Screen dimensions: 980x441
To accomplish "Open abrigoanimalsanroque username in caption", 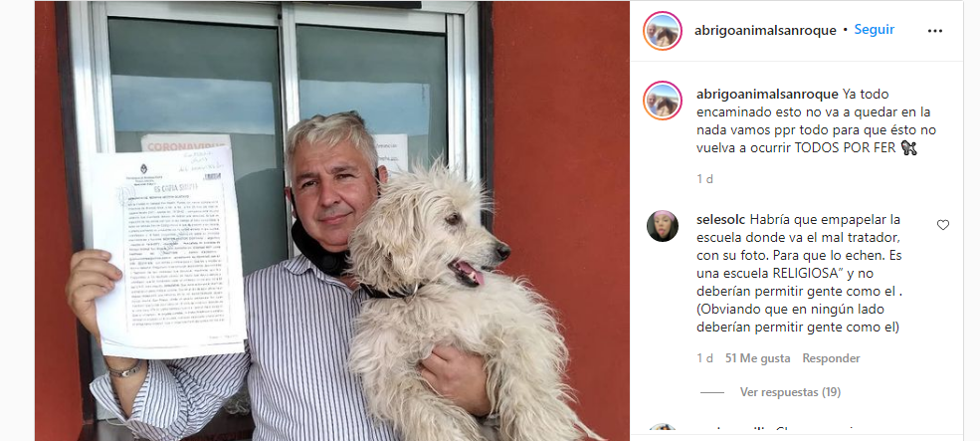I will click(x=767, y=95).
